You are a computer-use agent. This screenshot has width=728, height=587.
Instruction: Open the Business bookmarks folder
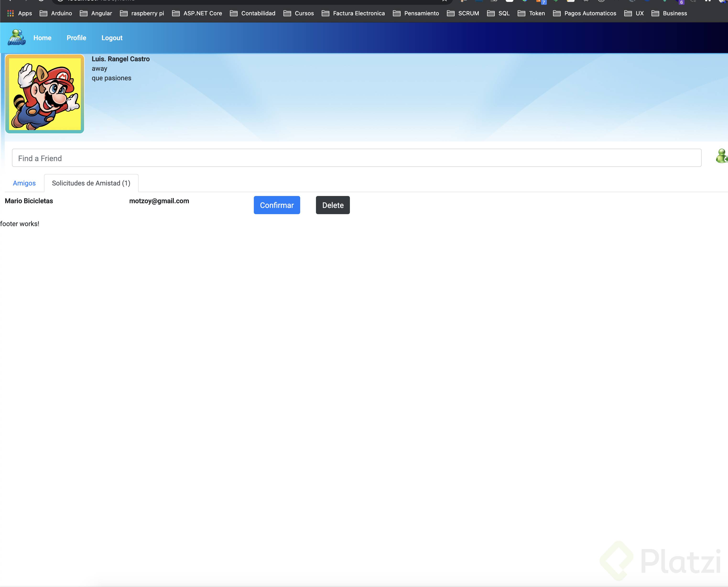[x=674, y=13]
